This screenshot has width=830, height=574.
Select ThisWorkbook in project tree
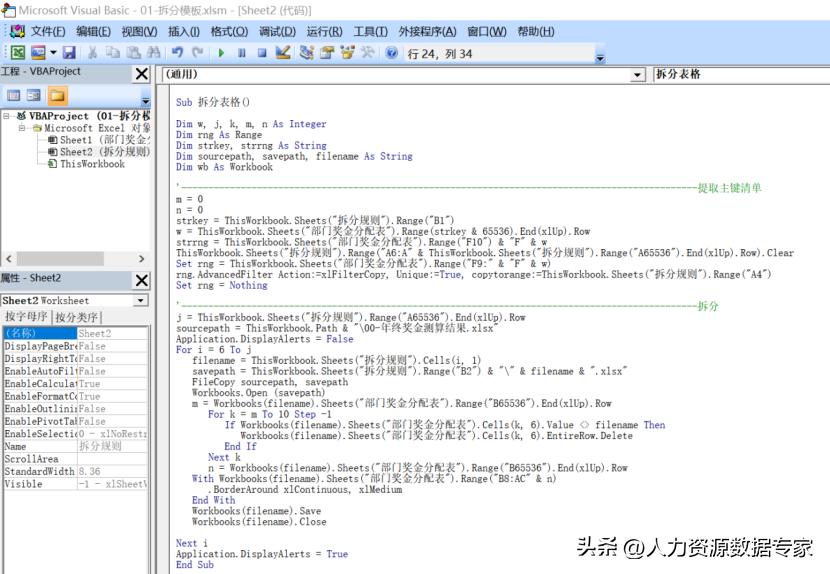(86, 164)
